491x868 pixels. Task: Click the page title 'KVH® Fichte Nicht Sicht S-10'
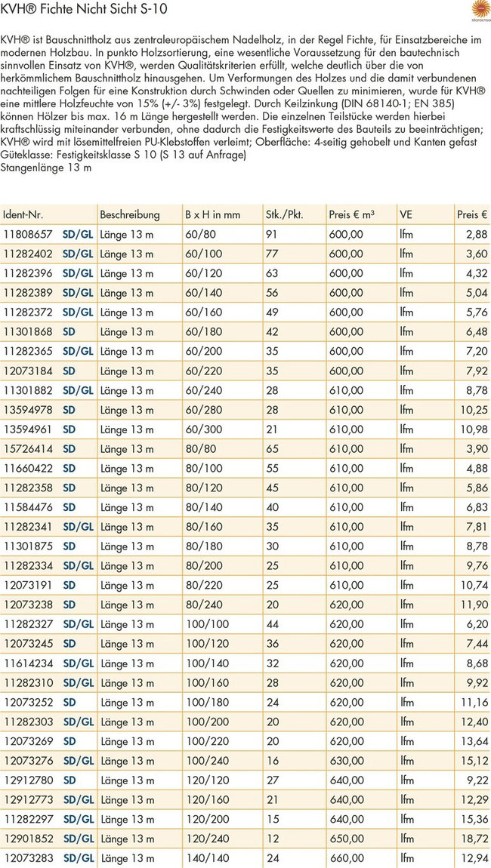82,10
